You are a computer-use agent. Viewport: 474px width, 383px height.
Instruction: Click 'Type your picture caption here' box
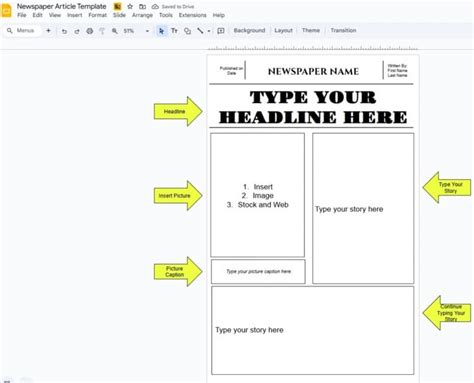pyautogui.click(x=258, y=271)
